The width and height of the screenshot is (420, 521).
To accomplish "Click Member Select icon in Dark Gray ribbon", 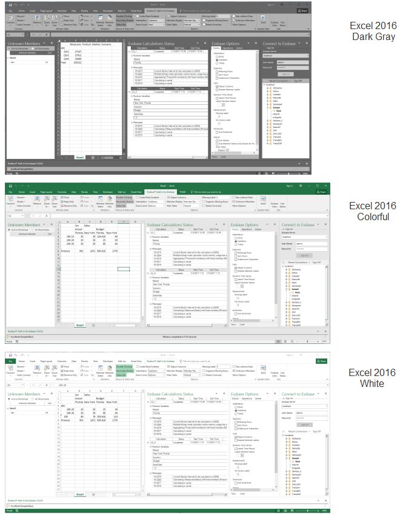I will (100, 18).
